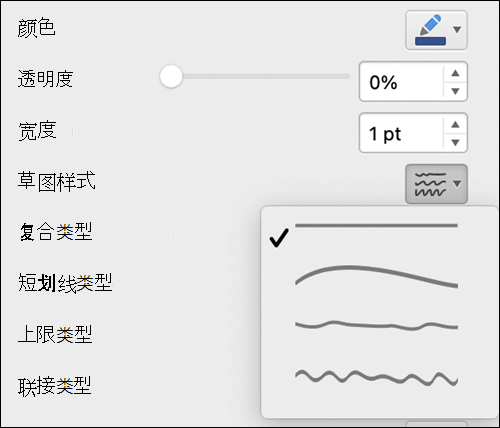Screen dimensions: 500x428
Task: Click the 1 pt width input field
Action: (401, 133)
